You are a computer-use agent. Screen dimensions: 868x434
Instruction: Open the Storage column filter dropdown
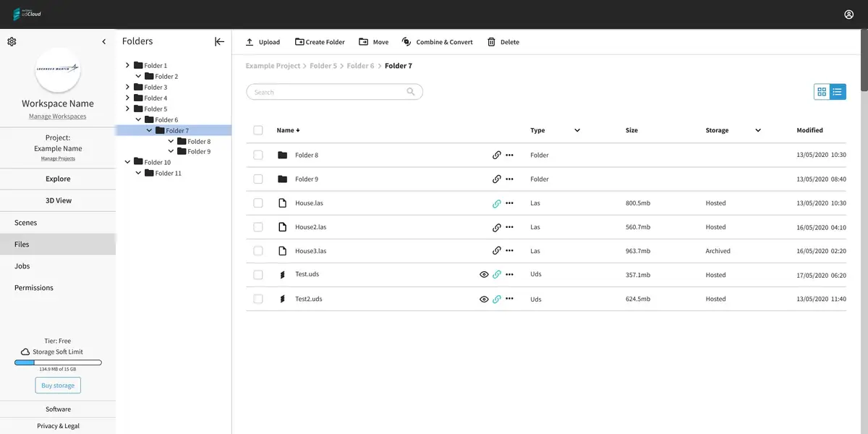[x=758, y=131]
